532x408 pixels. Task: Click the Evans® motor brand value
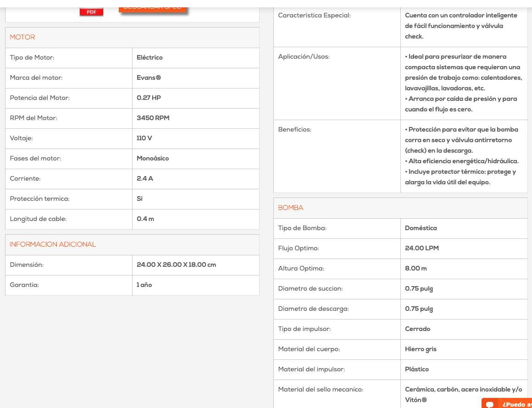(x=149, y=77)
